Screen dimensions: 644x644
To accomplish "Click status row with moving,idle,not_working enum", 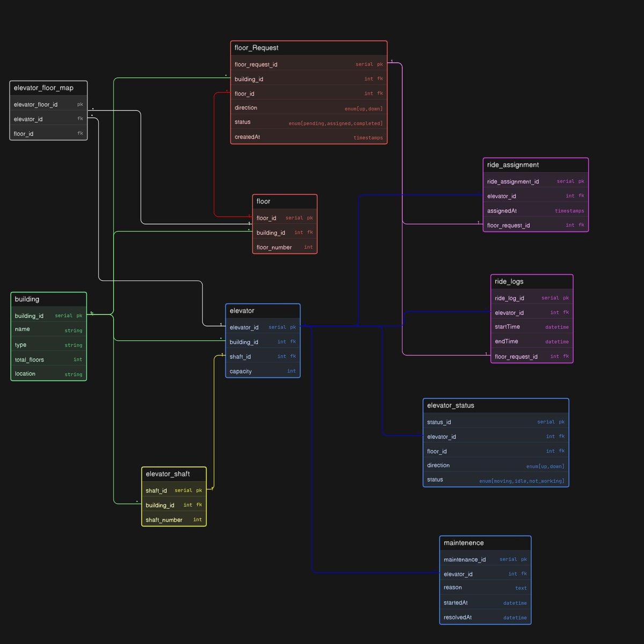I will tap(496, 480).
